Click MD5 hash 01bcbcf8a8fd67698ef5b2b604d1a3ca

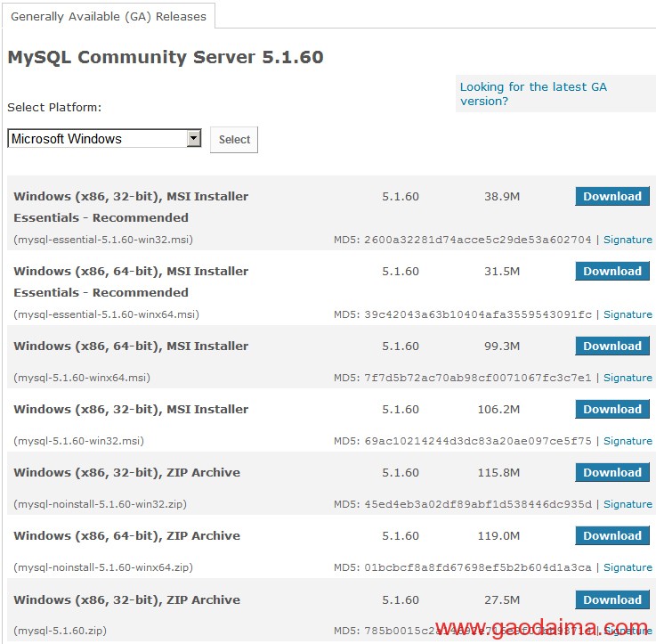tap(478, 567)
